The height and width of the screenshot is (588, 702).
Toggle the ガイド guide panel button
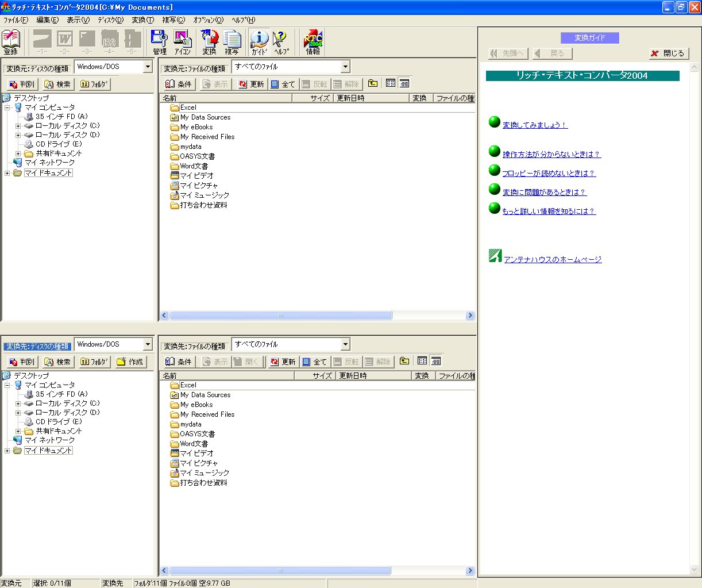coord(259,42)
